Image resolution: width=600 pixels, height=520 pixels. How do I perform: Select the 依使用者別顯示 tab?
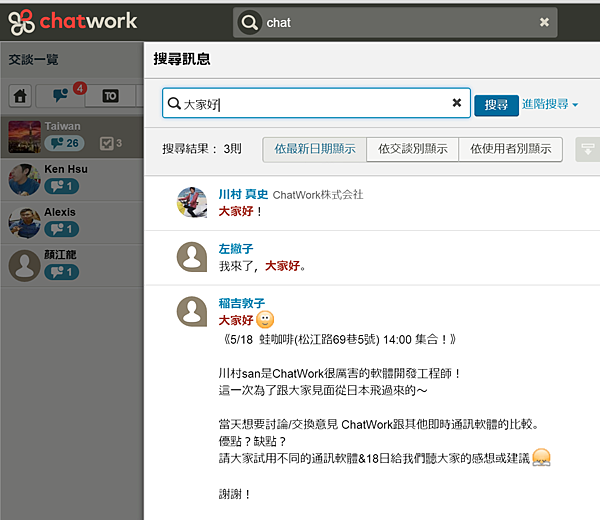pyautogui.click(x=510, y=149)
